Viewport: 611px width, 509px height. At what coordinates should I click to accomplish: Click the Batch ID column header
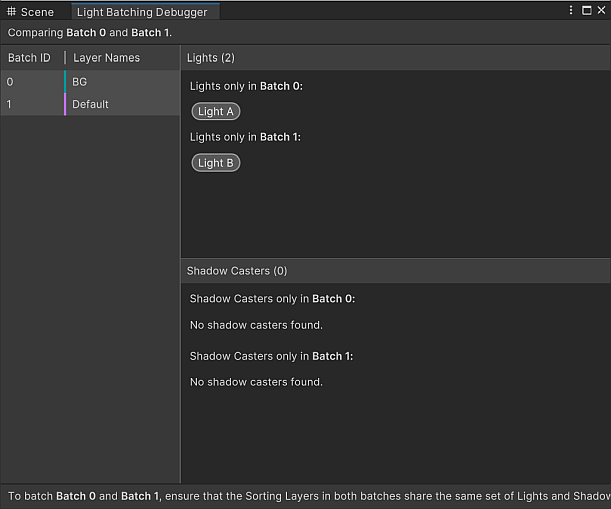click(x=30, y=58)
